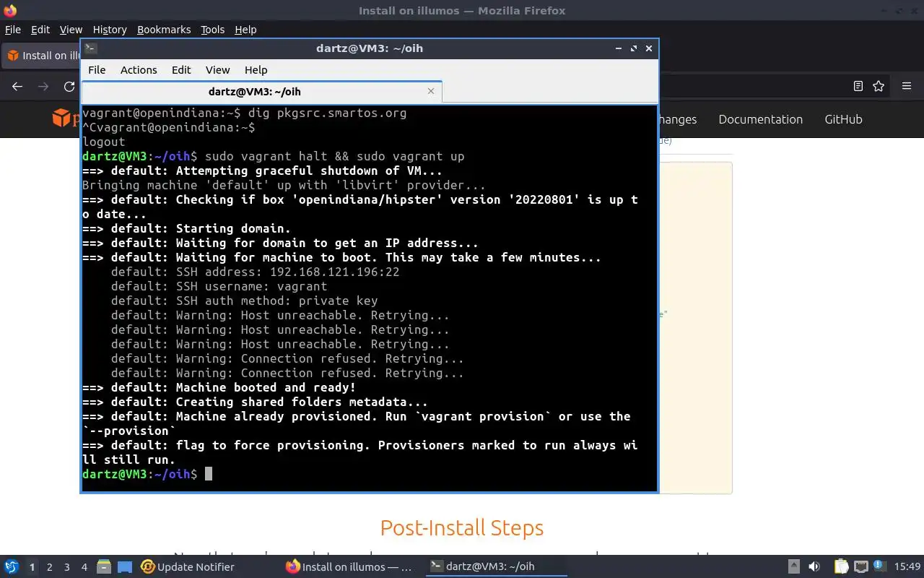Click the Firefox logo in its title bar

(10, 10)
